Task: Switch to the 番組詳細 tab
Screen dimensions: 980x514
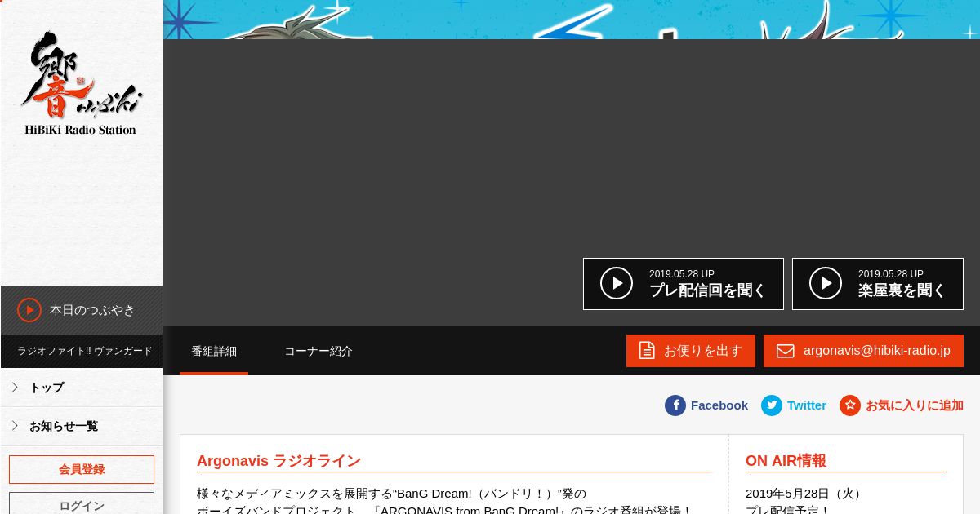Action: [214, 351]
